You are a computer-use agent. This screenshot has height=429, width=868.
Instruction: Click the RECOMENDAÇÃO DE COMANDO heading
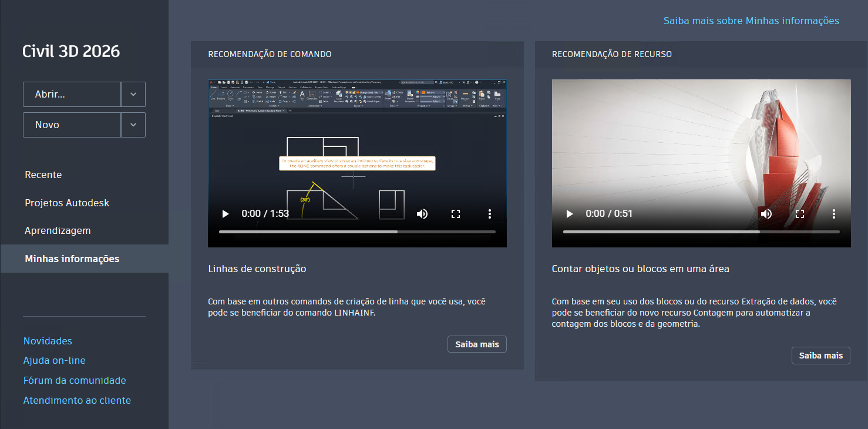[270, 54]
